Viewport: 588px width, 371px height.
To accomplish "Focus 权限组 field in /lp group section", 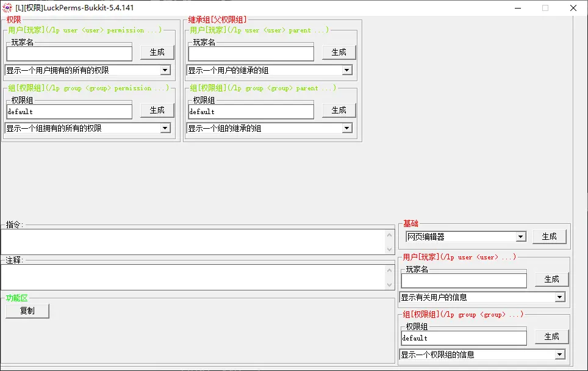I will click(464, 338).
